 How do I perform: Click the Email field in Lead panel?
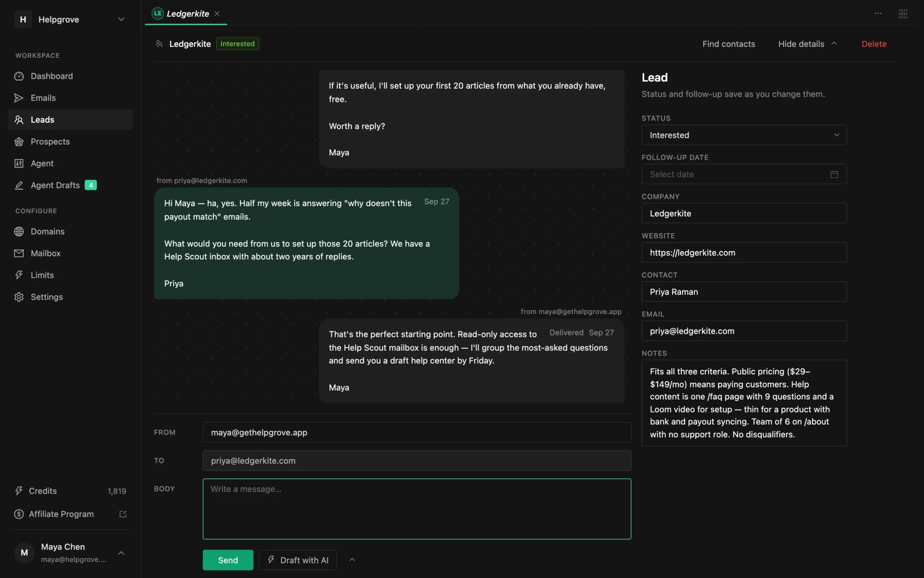(x=744, y=331)
